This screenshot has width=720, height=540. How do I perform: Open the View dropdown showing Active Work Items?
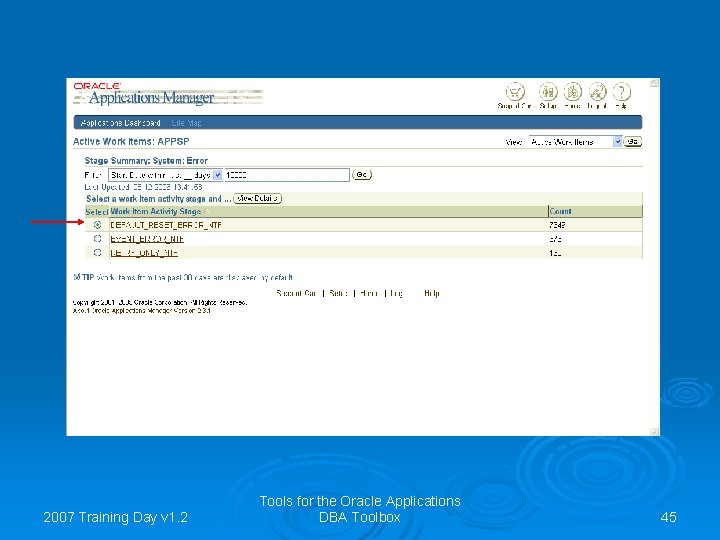(x=575, y=142)
